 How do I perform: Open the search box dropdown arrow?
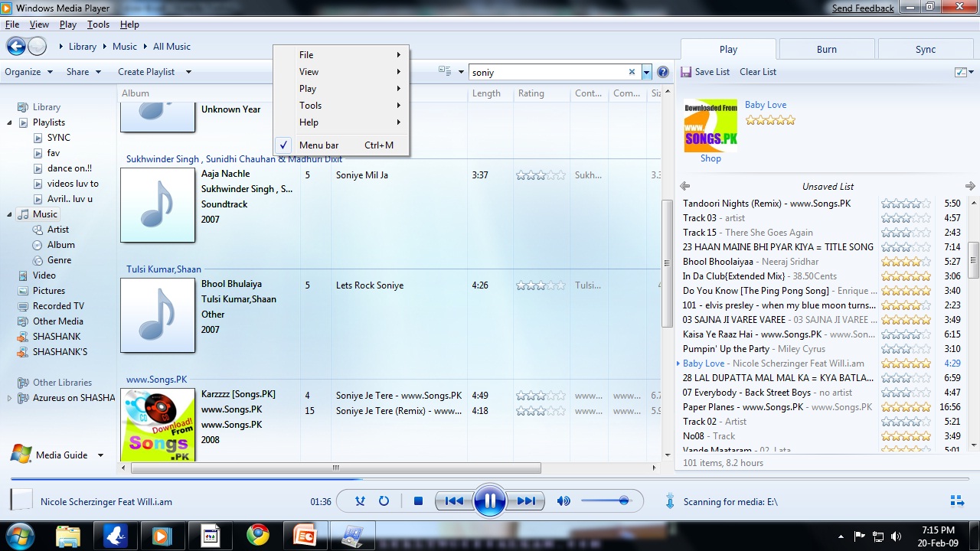[646, 72]
